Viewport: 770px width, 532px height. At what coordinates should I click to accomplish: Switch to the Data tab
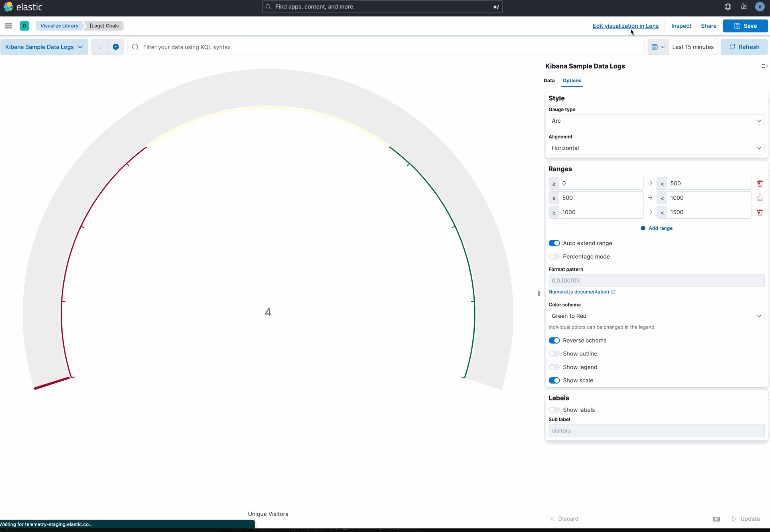549,81
